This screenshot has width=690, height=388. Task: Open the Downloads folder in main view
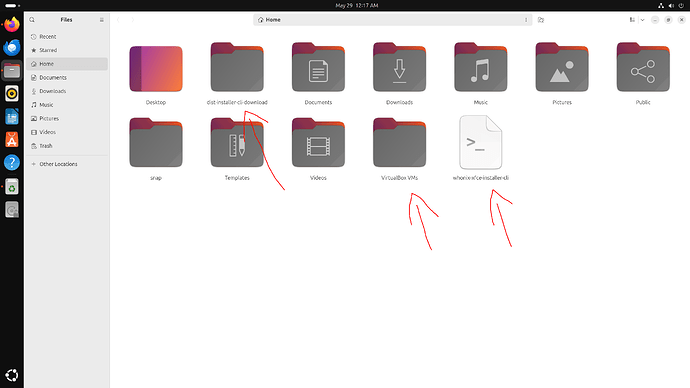pyautogui.click(x=399, y=67)
